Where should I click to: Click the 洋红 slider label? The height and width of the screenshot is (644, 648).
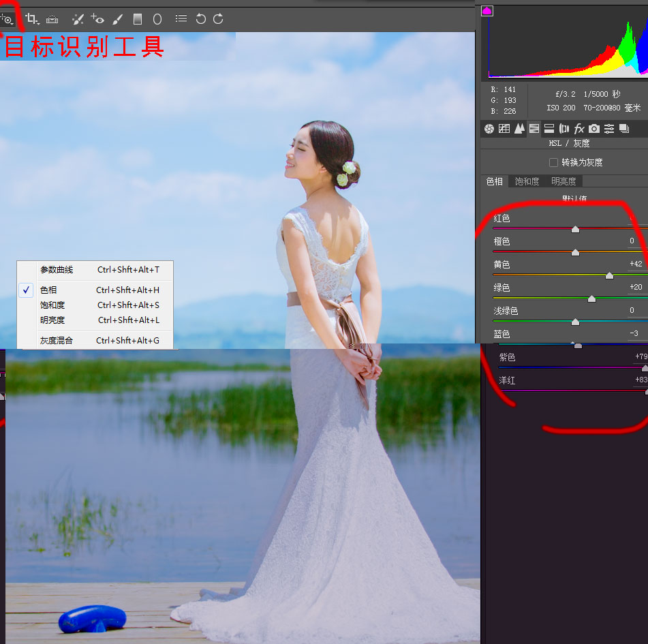coord(507,381)
